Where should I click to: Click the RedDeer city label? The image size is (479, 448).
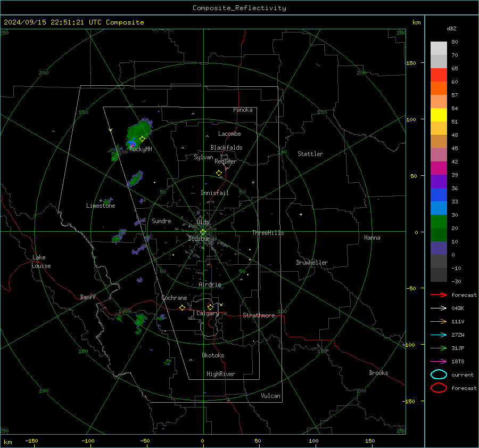click(226, 161)
